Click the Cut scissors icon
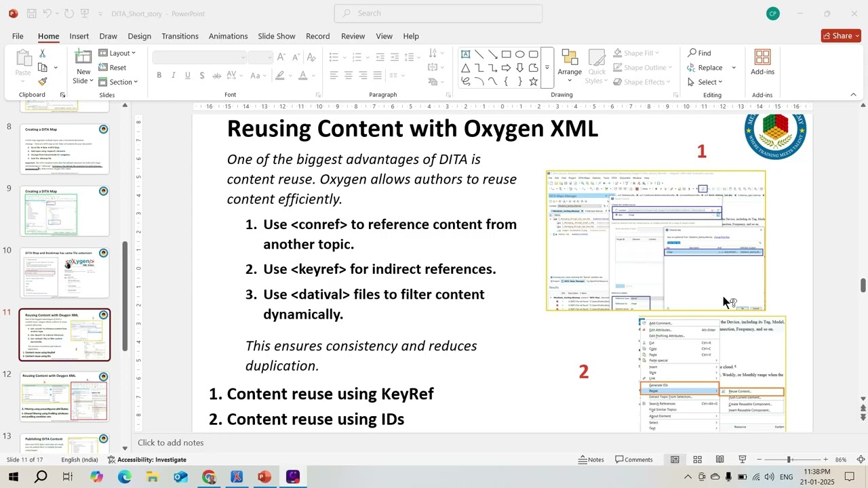This screenshot has height=488, width=868. coord(42,53)
